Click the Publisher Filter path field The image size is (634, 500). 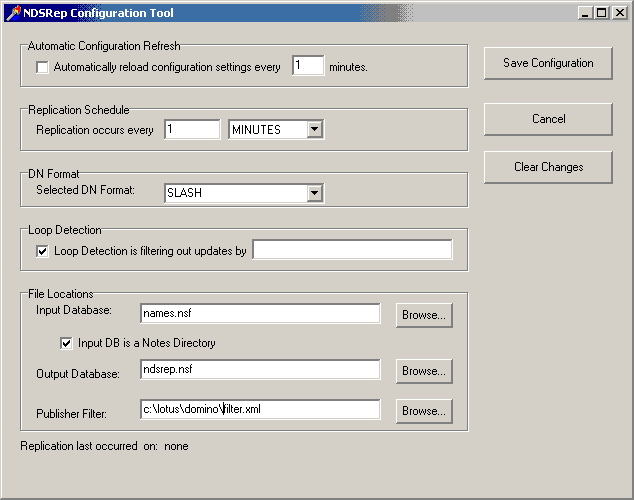click(x=260, y=409)
